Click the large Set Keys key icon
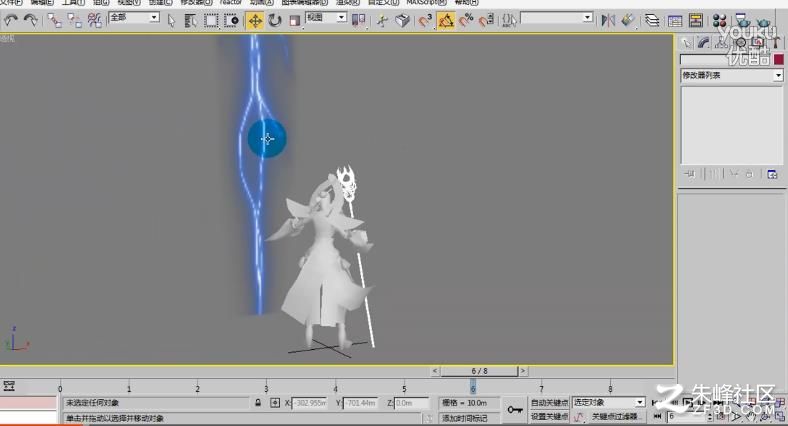788x426 pixels. [515, 410]
